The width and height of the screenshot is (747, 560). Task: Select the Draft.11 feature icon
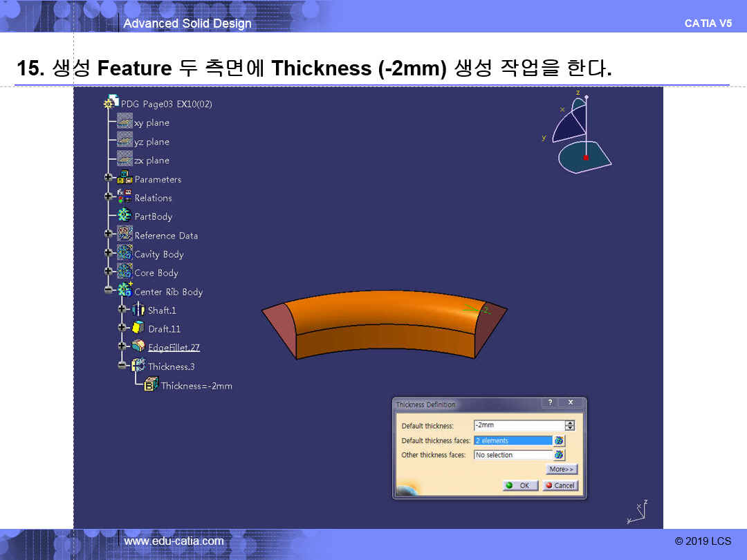(138, 328)
